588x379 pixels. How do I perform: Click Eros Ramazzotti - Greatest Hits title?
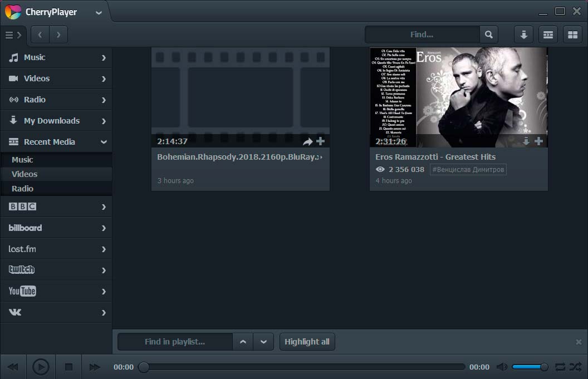pyautogui.click(x=435, y=157)
